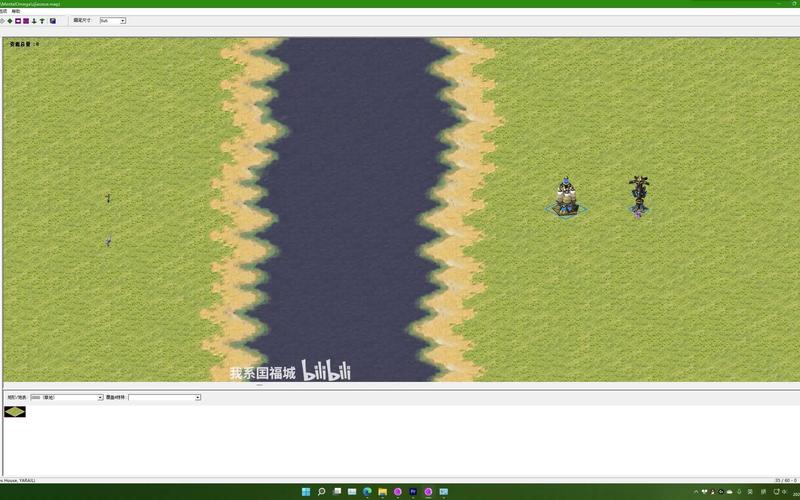800x500 pixels.
Task: Select the green diamond terrain tool
Action: 10,20
